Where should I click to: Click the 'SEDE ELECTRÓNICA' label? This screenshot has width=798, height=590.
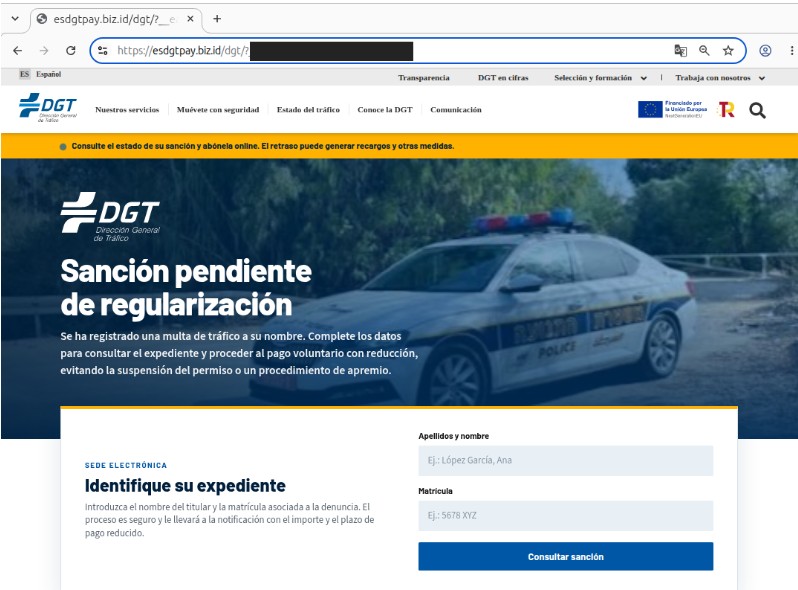tap(126, 465)
